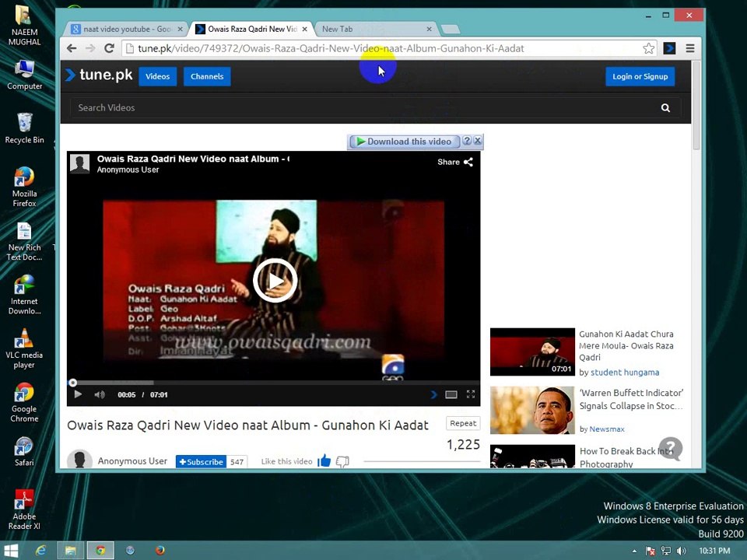The width and height of the screenshot is (747, 560).
Task: Mute the video with the speaker icon
Action: [x=99, y=394]
